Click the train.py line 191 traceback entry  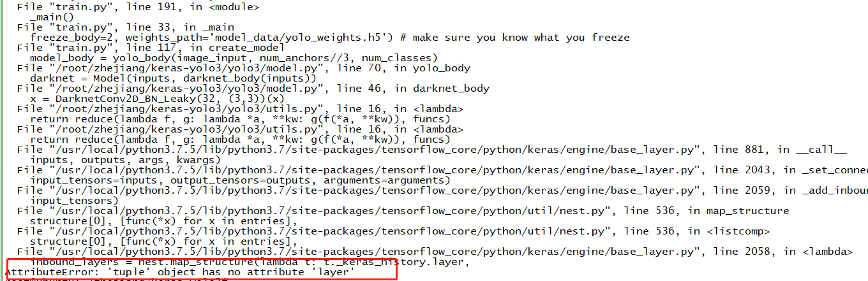click(x=129, y=7)
